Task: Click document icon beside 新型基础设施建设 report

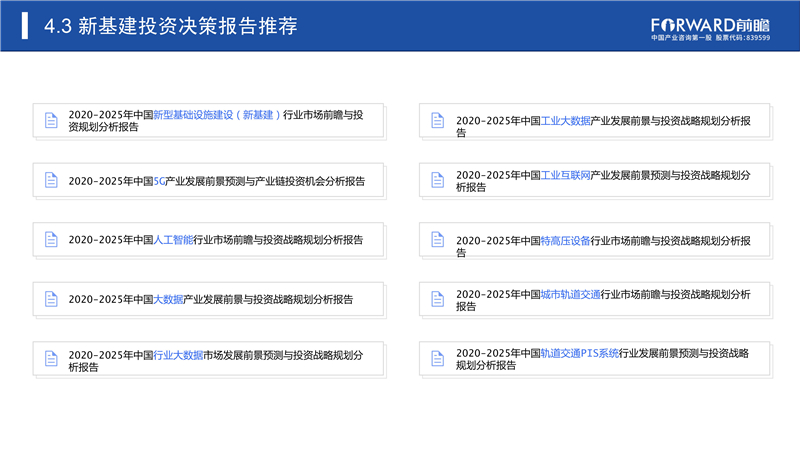Action: [x=51, y=120]
